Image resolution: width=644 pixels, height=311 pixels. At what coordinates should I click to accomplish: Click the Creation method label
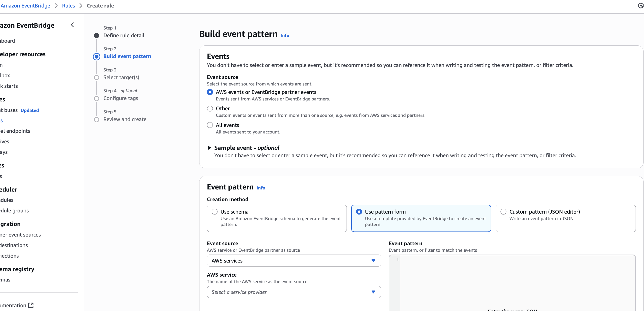[x=228, y=199]
